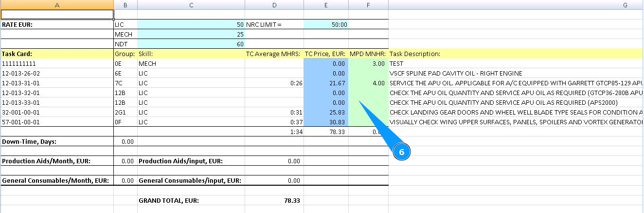The image size is (644, 213).
Task: Click the NRC LIMIT = cell
Action: [274, 24]
